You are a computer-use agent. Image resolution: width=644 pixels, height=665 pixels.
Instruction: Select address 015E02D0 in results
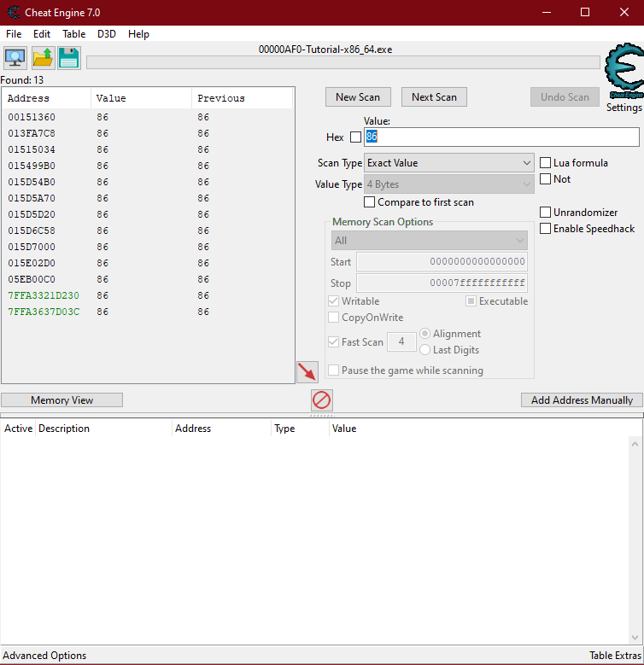[x=32, y=263]
